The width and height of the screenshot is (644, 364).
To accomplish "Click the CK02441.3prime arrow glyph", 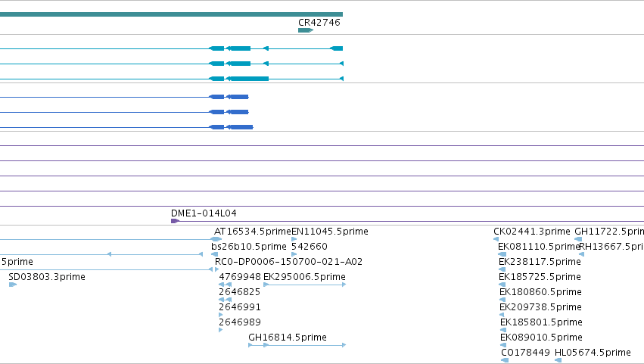I will coord(496,239).
